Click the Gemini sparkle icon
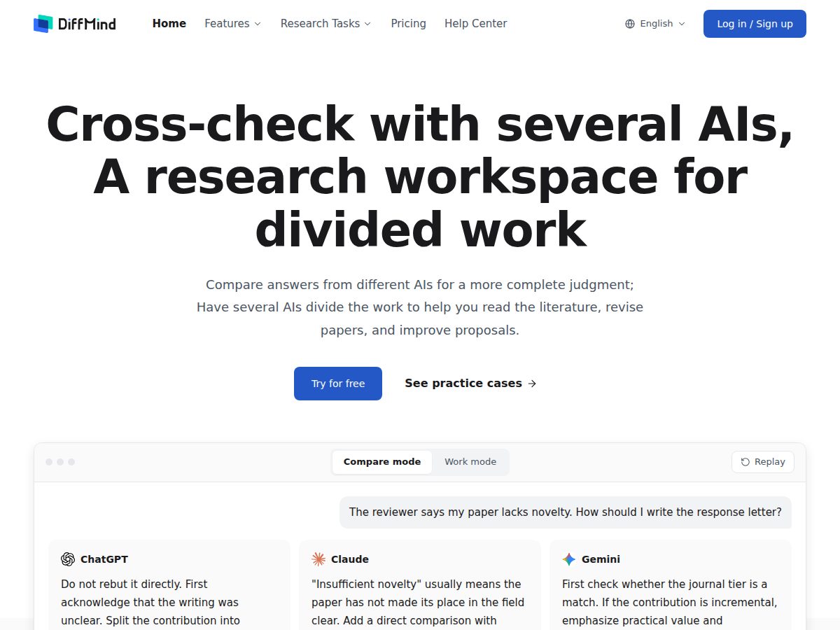This screenshot has width=840, height=630. [569, 559]
